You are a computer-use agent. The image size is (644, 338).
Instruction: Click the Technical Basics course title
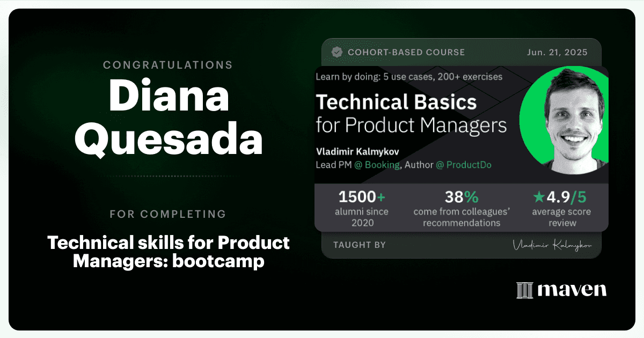(x=396, y=102)
